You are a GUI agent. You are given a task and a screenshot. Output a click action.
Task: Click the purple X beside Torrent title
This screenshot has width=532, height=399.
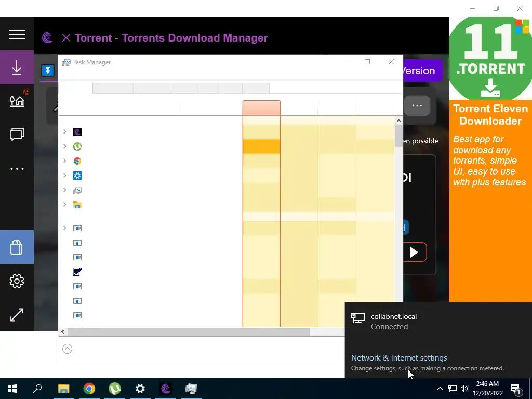[66, 37]
